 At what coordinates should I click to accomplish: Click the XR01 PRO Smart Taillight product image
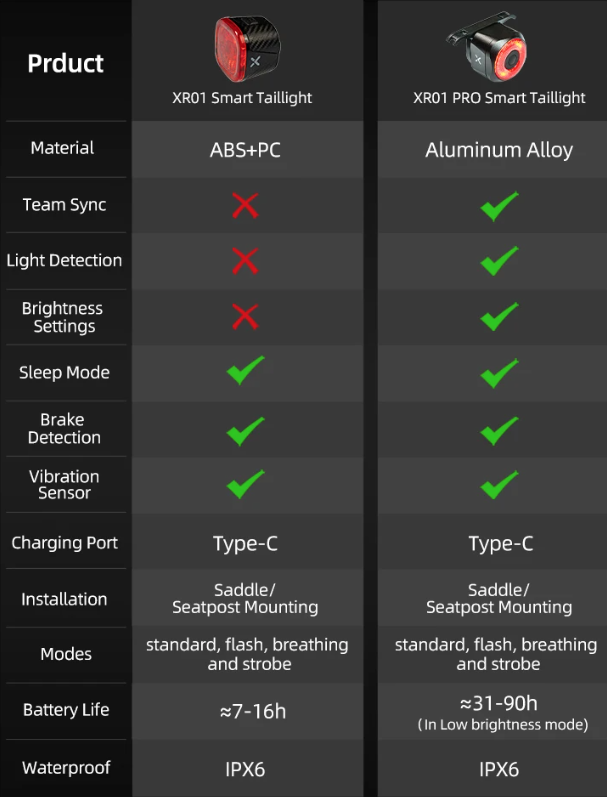(x=487, y=47)
